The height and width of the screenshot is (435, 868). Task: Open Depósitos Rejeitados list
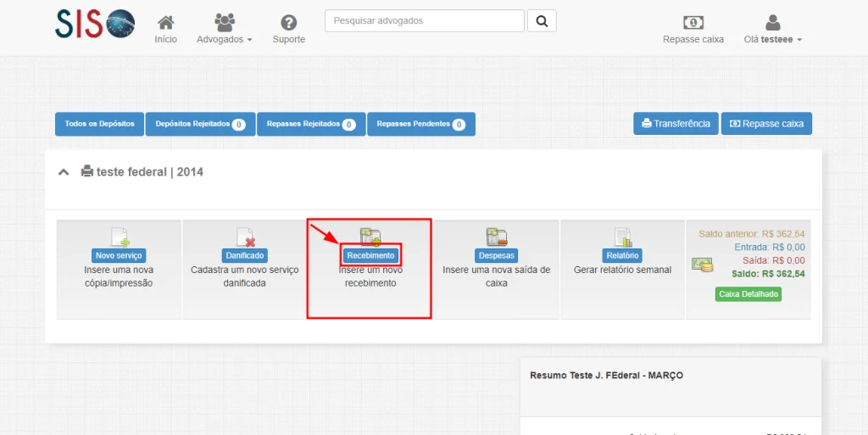(x=200, y=124)
